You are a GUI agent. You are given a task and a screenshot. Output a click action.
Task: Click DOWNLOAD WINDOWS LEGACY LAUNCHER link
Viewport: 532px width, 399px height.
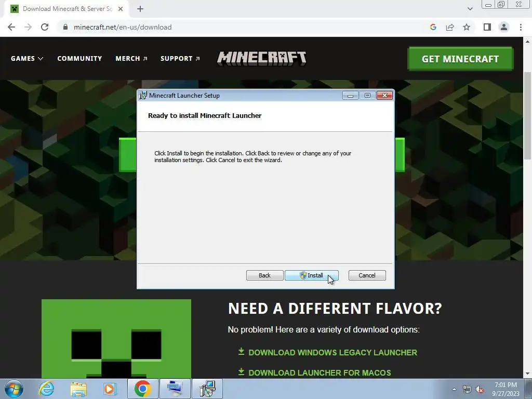332,353
